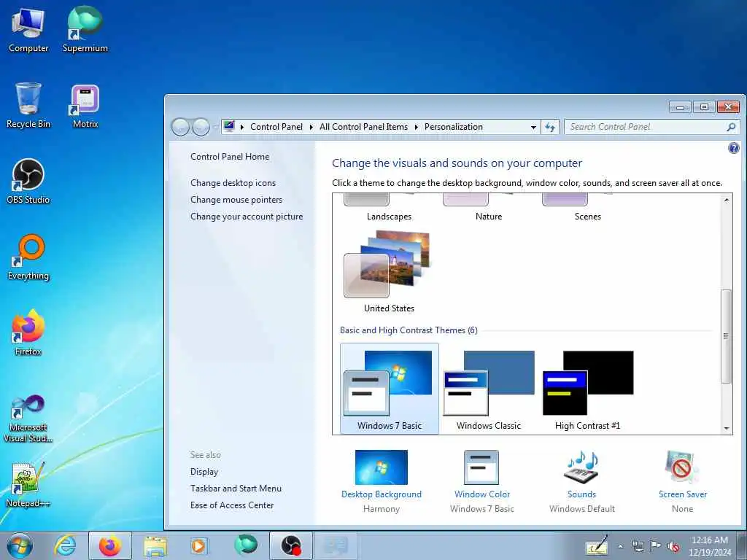The height and width of the screenshot is (560, 747).
Task: Select the Firefox desktop shortcut
Action: 28,332
